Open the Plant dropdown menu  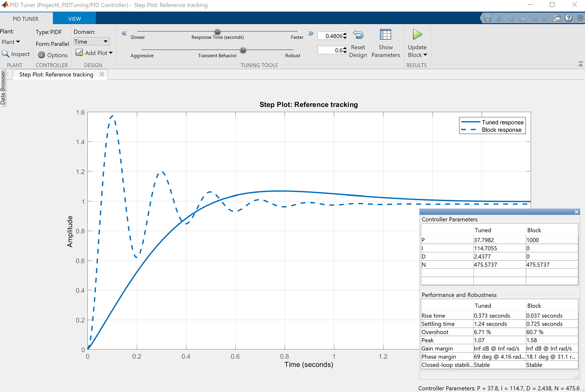(x=11, y=42)
